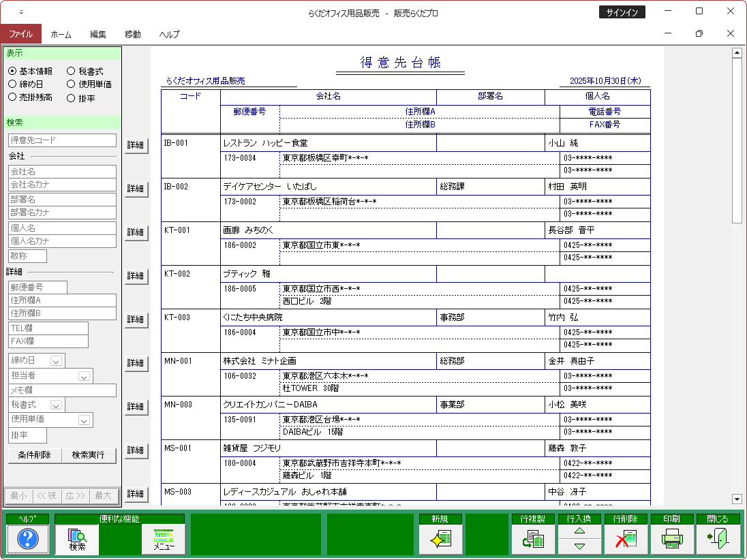This screenshot has width=747, height=560.
Task: Open the 担当者 dropdown list
Action: click(84, 376)
